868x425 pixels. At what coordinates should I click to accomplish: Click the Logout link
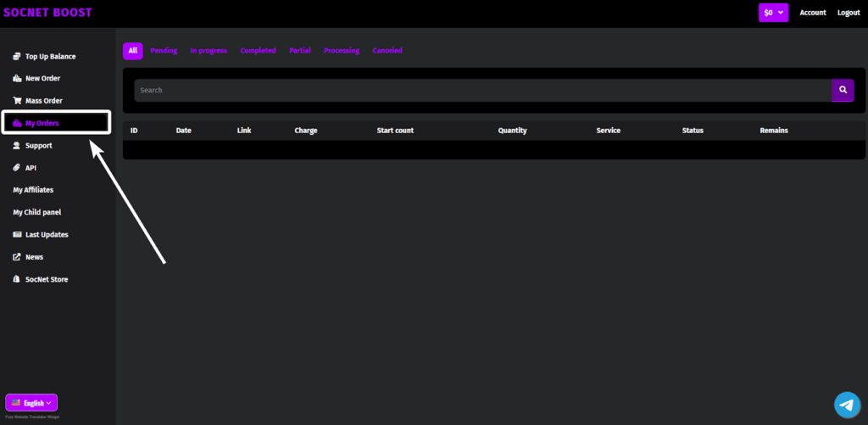(x=849, y=13)
